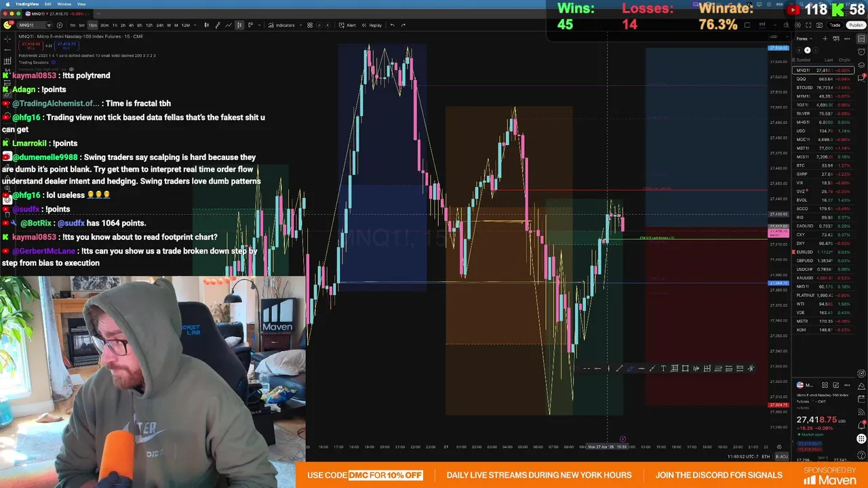Open watchlist more options menu
The width and height of the screenshot is (868, 488).
tap(847, 39)
